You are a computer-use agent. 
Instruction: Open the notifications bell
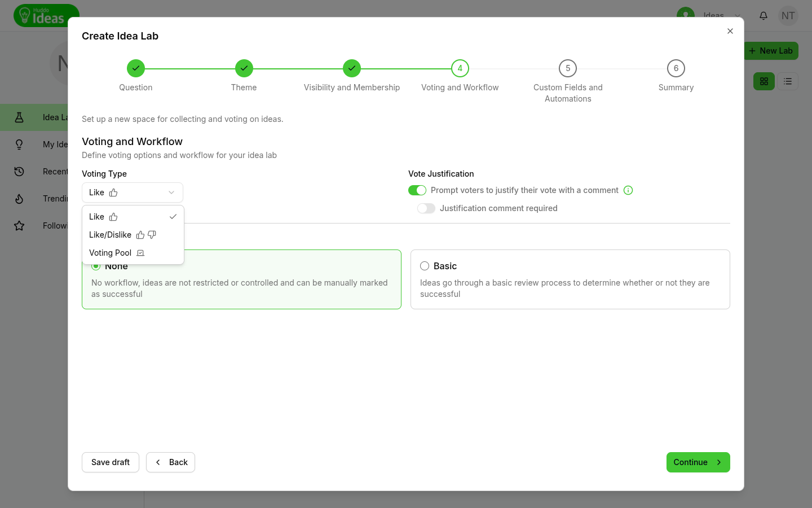[764, 16]
